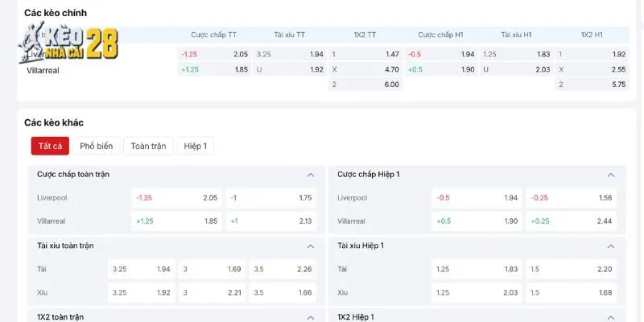Viewport: 644px width, 322px height.
Task: Collapse the Tài xỉu toàn trận section
Action: 311,246
